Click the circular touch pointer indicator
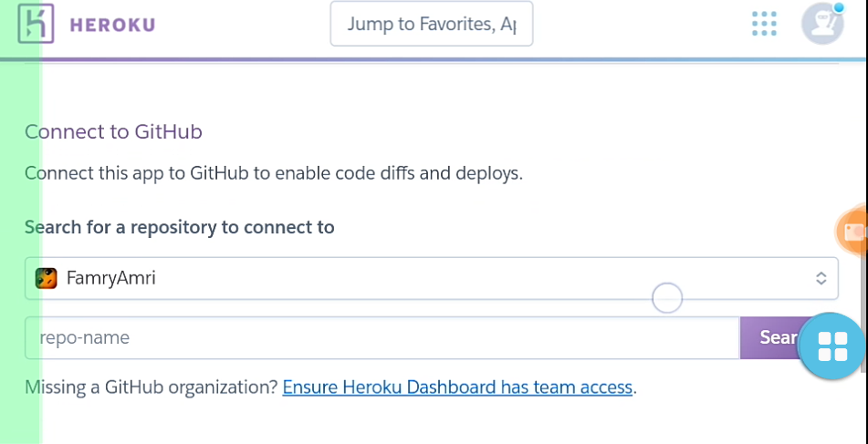Screen dimensions: 868x444 pyautogui.click(x=667, y=297)
